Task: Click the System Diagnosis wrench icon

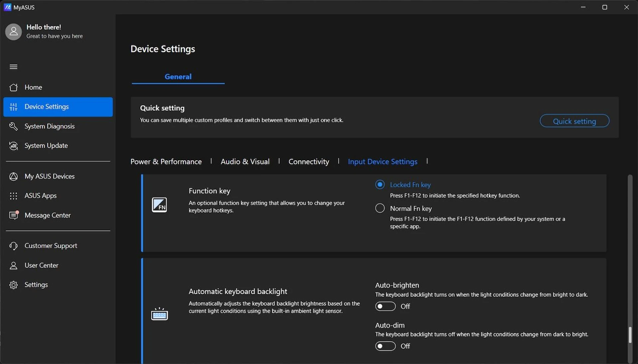Action: click(13, 126)
